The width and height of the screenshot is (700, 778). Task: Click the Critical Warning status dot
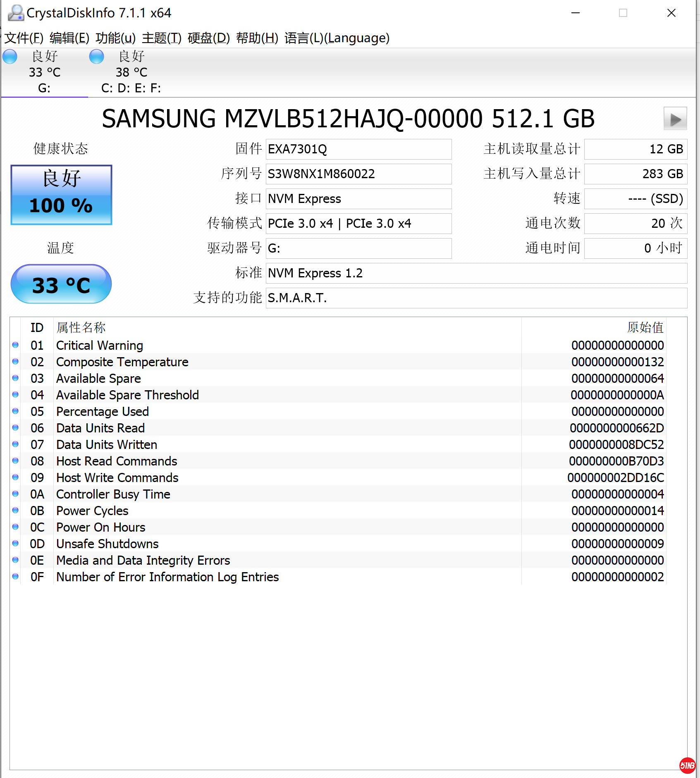point(15,345)
